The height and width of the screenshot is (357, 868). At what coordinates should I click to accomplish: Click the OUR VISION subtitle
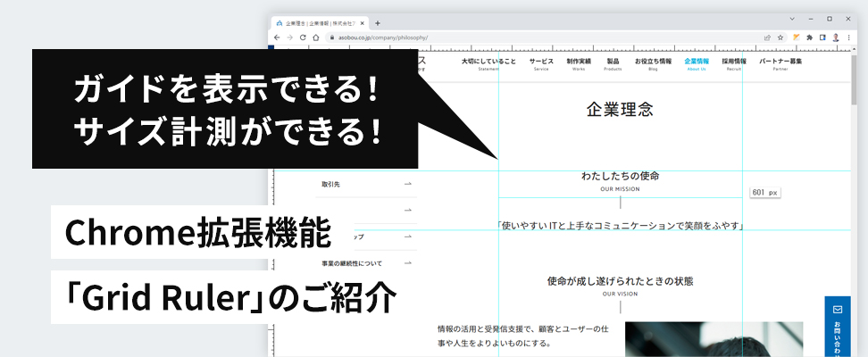620,294
